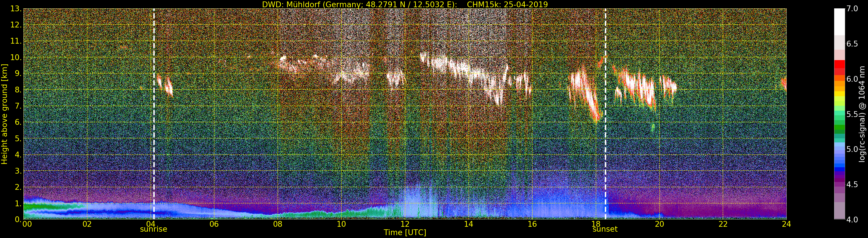Image resolution: width=868 pixels, height=238 pixels.
Task: Click the height axis tick '7.'
Action: pos(18,106)
